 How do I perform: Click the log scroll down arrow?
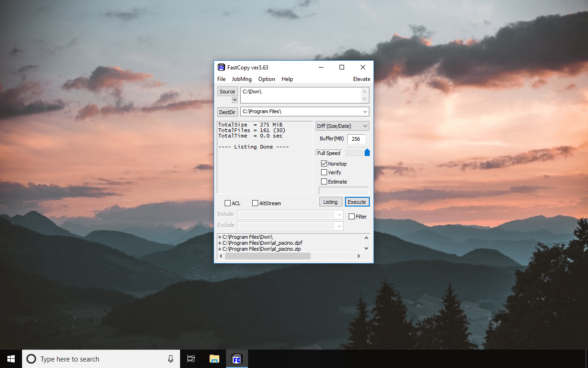pyautogui.click(x=366, y=248)
